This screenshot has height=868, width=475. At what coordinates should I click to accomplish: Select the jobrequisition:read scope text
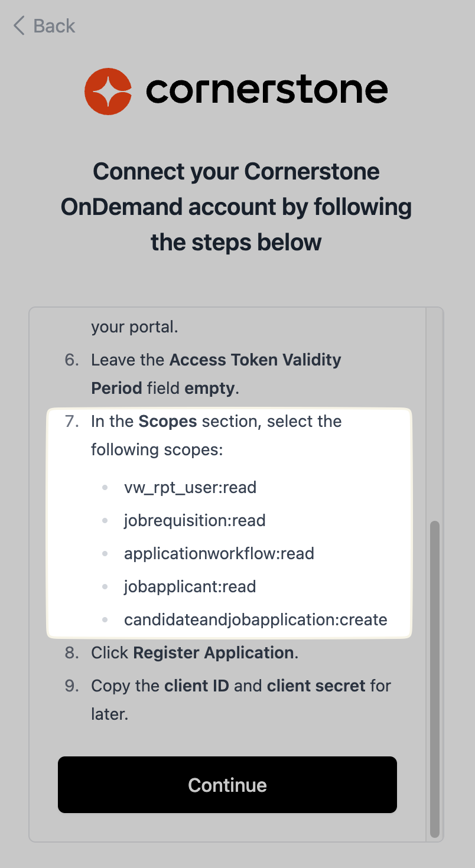click(194, 521)
